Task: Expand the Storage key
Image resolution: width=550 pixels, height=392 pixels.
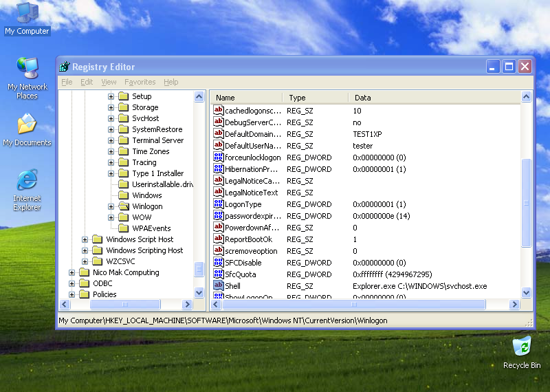Action: (111, 107)
